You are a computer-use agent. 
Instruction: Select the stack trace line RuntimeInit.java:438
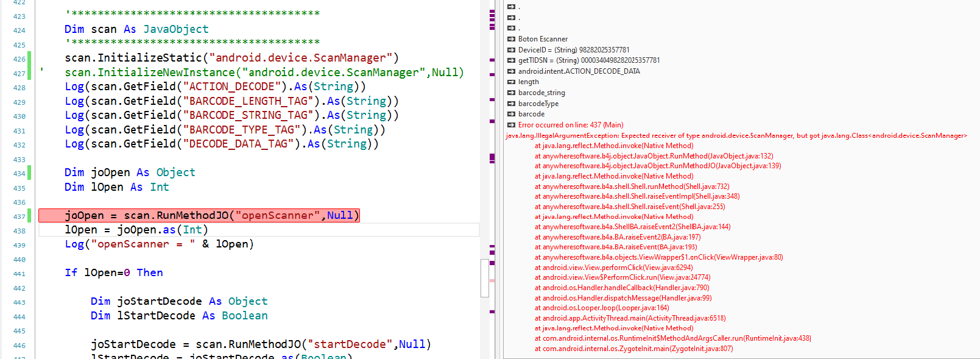[x=673, y=338]
